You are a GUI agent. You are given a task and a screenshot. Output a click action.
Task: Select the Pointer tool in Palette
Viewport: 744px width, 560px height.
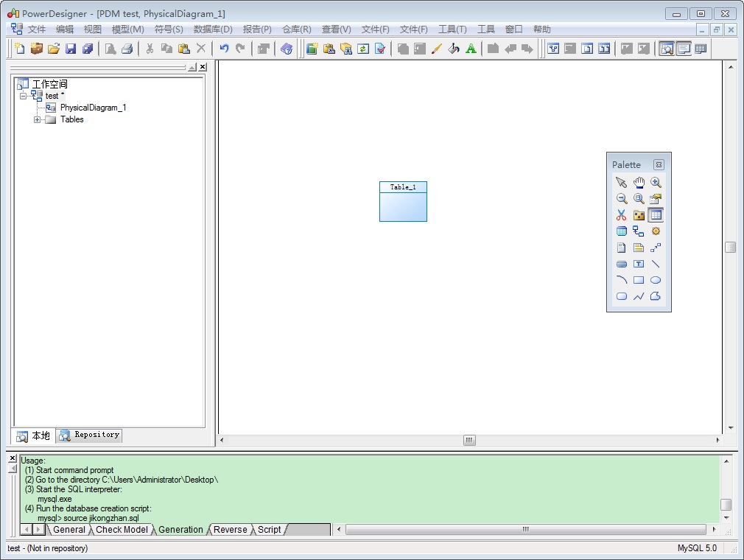(x=621, y=182)
